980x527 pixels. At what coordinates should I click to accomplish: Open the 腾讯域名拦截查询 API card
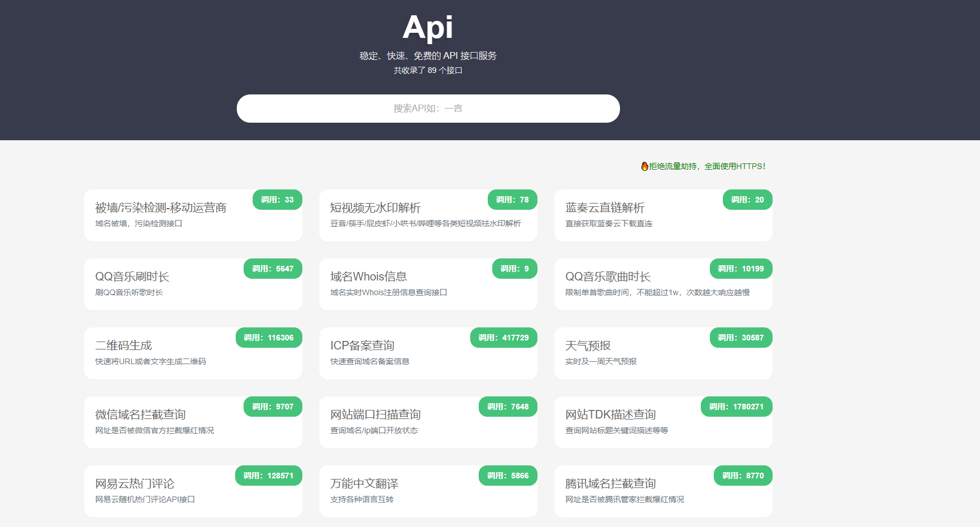[664, 491]
